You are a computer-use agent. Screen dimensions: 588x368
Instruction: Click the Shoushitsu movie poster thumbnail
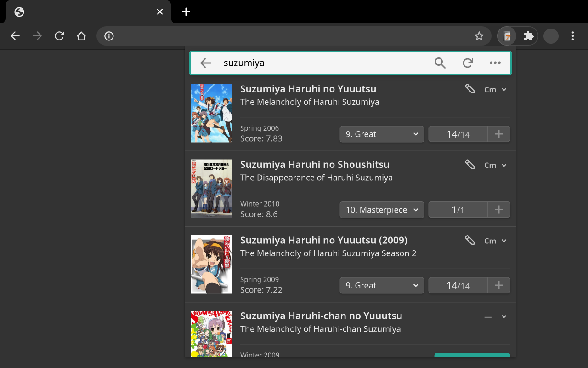(211, 189)
